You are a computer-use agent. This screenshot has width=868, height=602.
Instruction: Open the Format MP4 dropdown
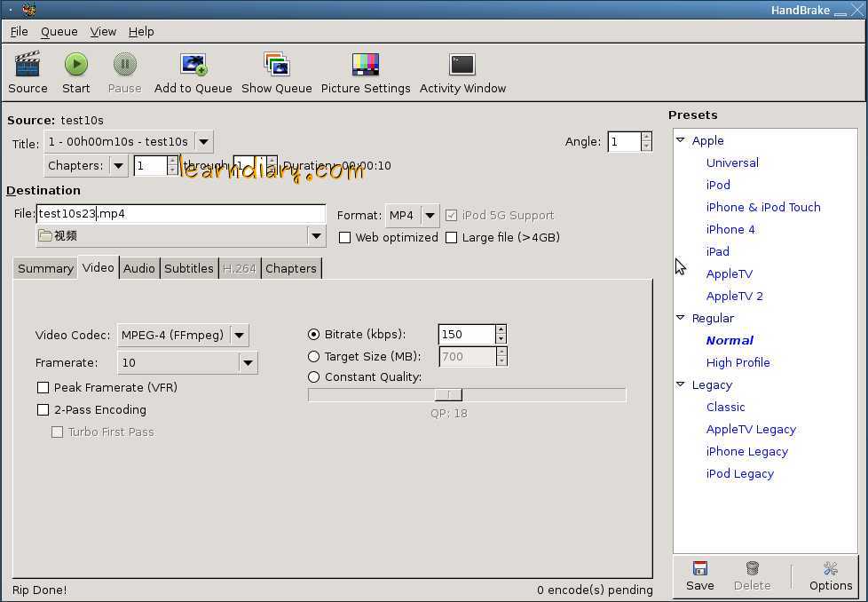pyautogui.click(x=413, y=216)
